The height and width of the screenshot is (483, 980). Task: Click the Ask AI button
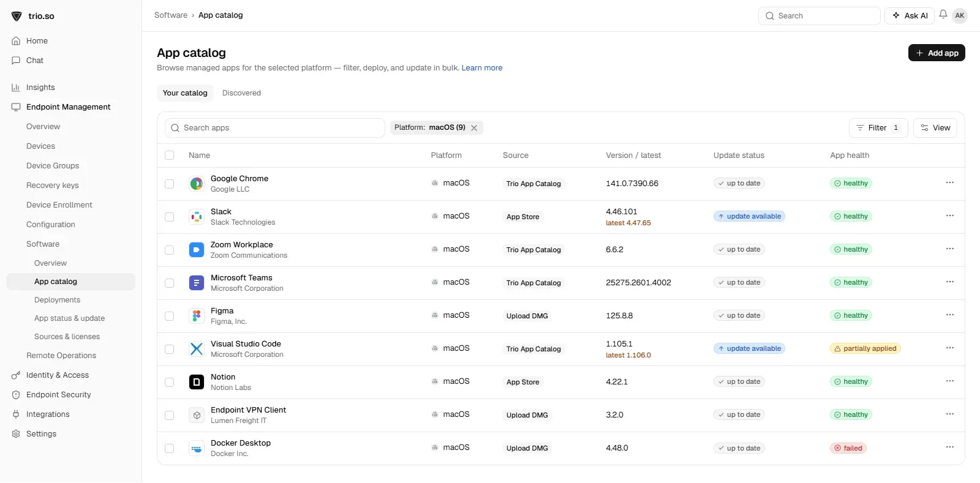click(x=910, y=15)
